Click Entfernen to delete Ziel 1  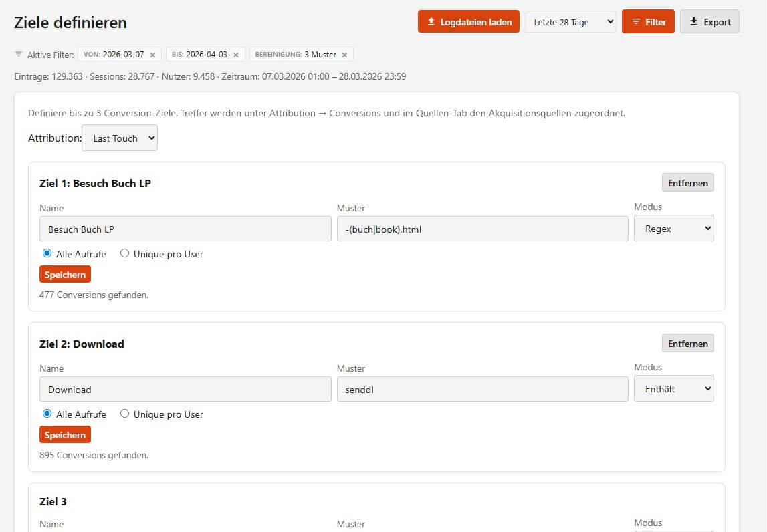click(x=687, y=182)
